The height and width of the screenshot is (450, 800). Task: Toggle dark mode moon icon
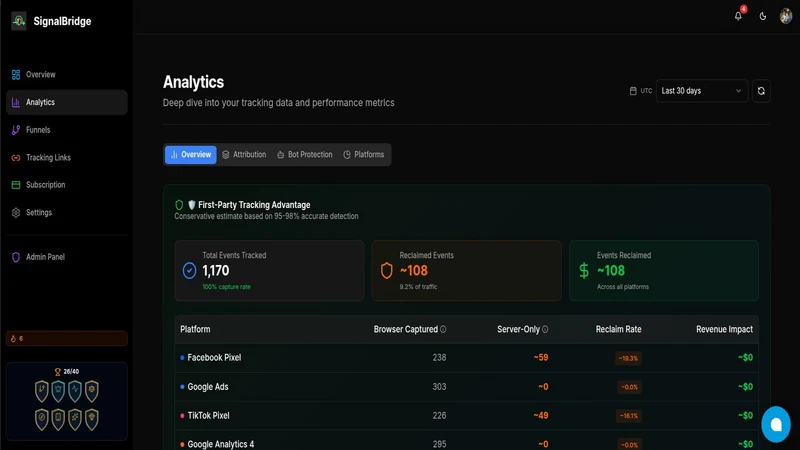tap(763, 16)
